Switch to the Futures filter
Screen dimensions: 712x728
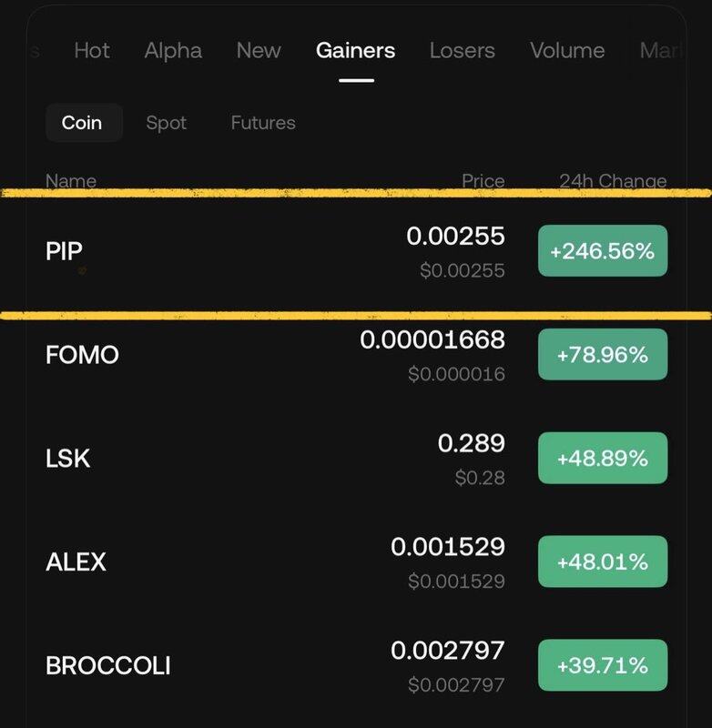pyautogui.click(x=263, y=123)
